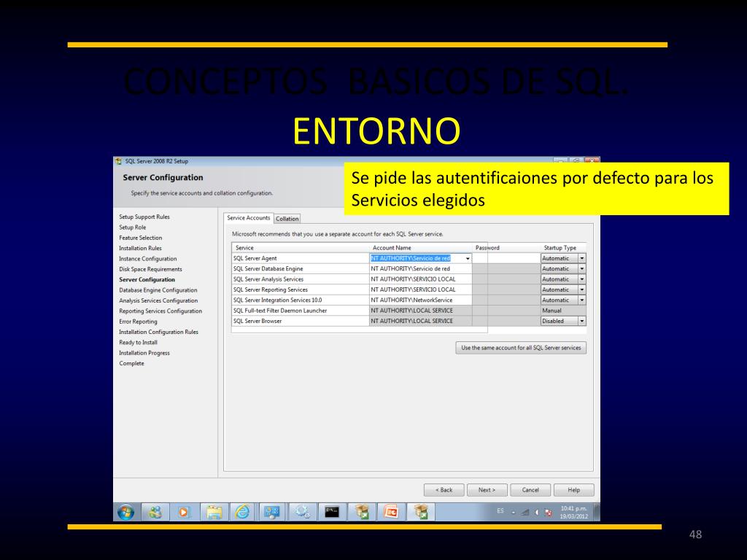
Task: Launch Windows Media Player taskbar icon
Action: tap(183, 513)
